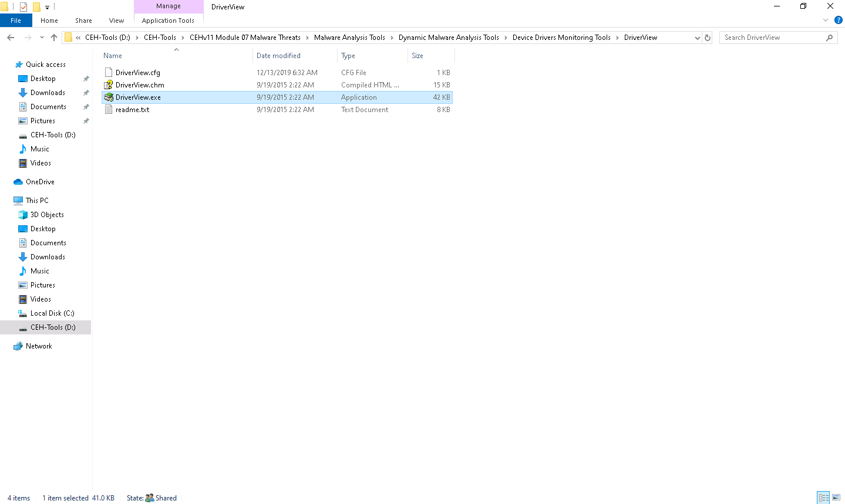This screenshot has width=845, height=504.
Task: Open the Help question mark icon
Action: coord(839,20)
